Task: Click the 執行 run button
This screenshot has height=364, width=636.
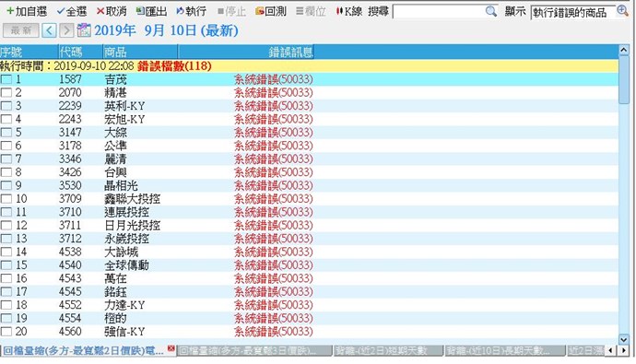Action: click(x=191, y=11)
